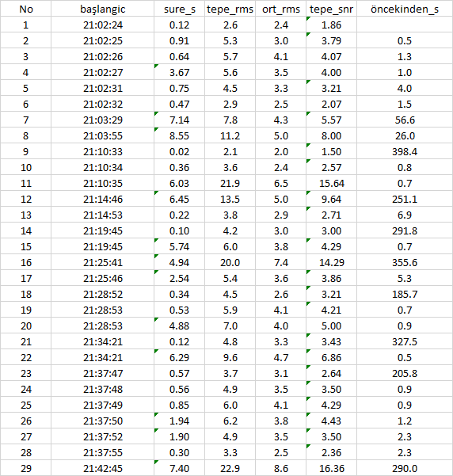Viewport: 453px width, 476px height.
Task: Click row number 16 in No column
Action: pyautogui.click(x=26, y=262)
